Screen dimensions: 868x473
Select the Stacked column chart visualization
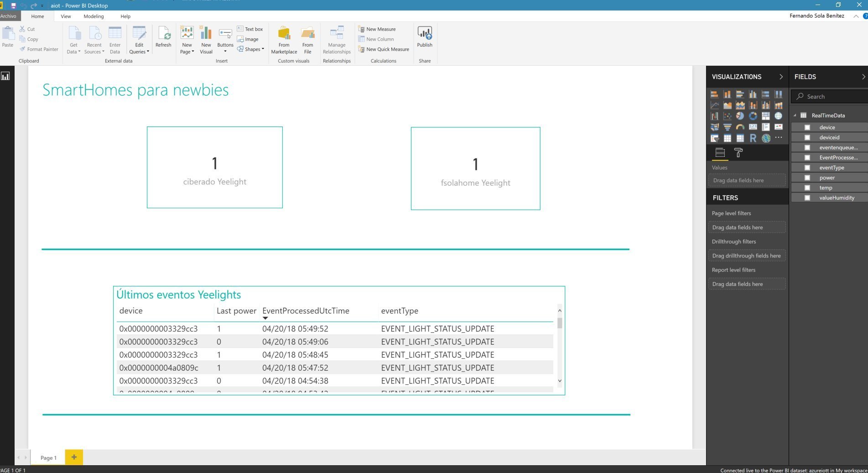(727, 95)
